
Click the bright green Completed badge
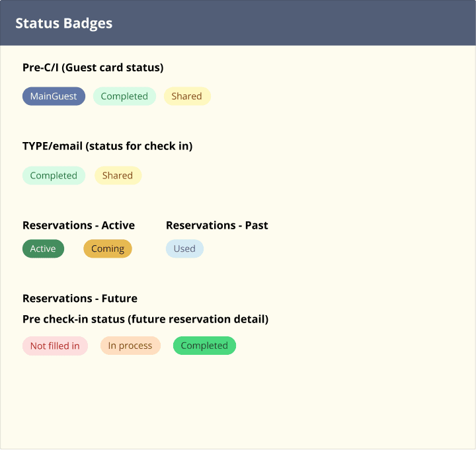(x=204, y=346)
